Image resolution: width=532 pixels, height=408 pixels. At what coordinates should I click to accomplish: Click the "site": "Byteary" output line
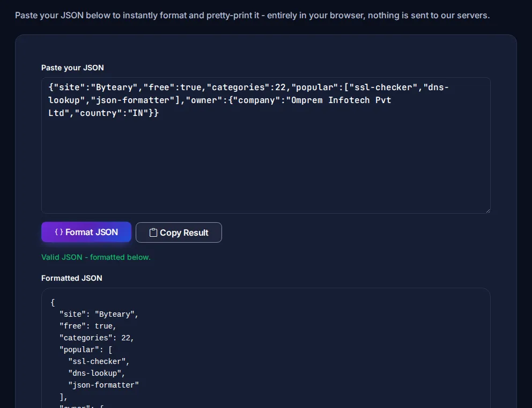99,314
